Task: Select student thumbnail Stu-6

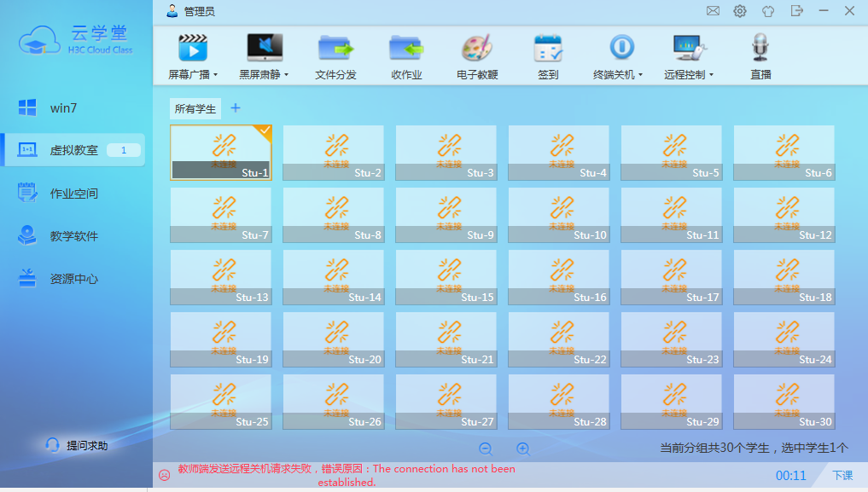Action: (784, 153)
